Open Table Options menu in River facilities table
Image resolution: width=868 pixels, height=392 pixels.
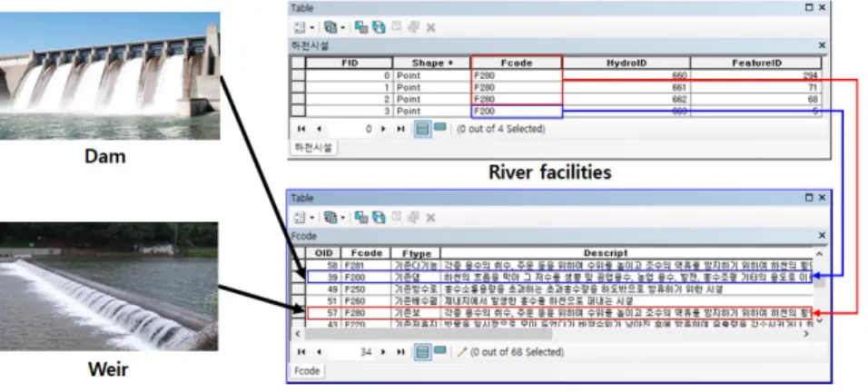(x=300, y=27)
